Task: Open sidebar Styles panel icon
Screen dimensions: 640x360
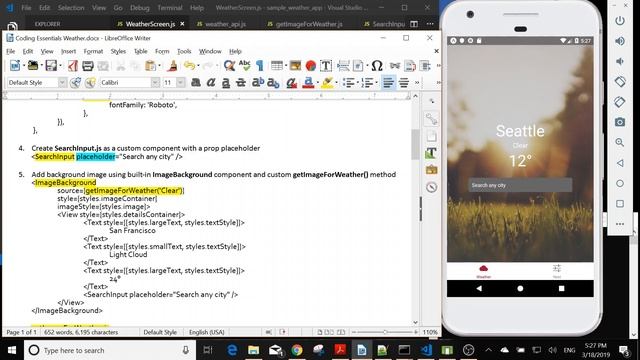Action: coord(431,153)
